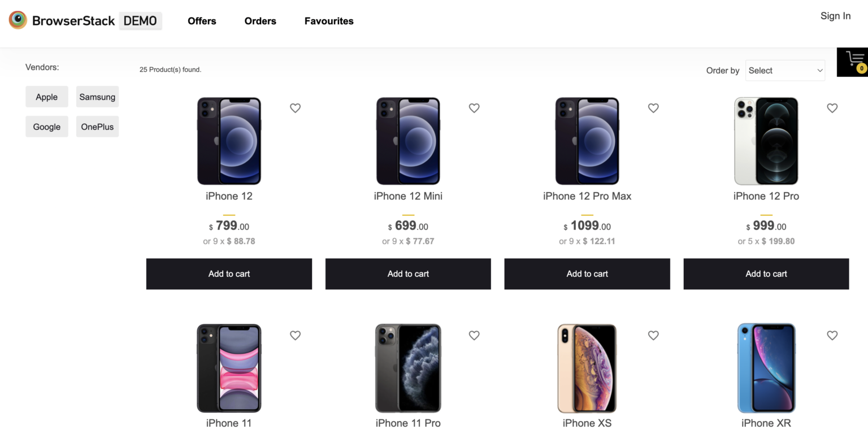Like the iPhone 12 Pro Max
868x434 pixels.
(653, 108)
